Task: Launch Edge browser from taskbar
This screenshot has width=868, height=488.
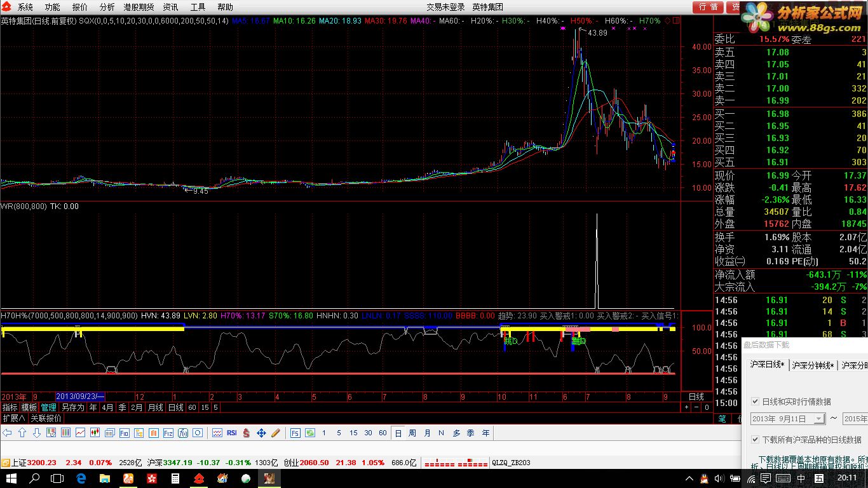Action: pos(81,478)
